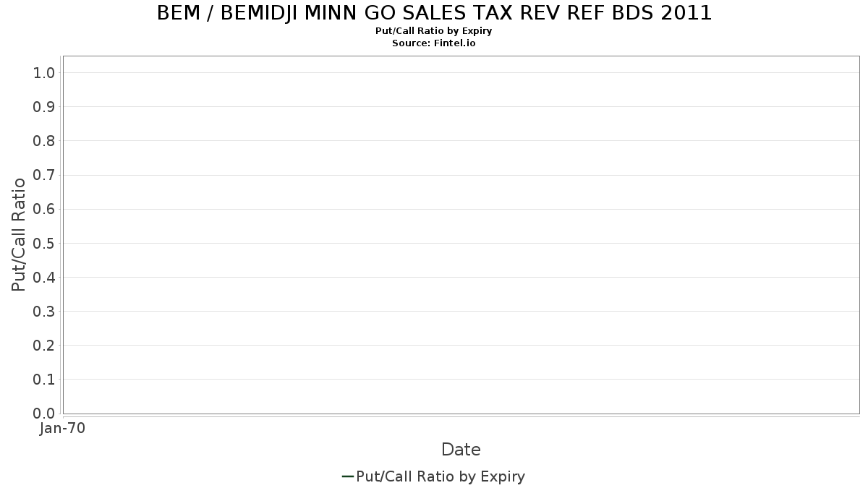Click the Jan-70 x-axis date label
The width and height of the screenshot is (868, 488).
pyautogui.click(x=63, y=429)
